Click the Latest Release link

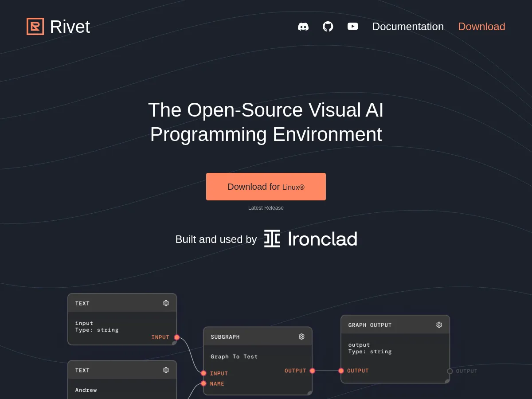click(x=266, y=207)
